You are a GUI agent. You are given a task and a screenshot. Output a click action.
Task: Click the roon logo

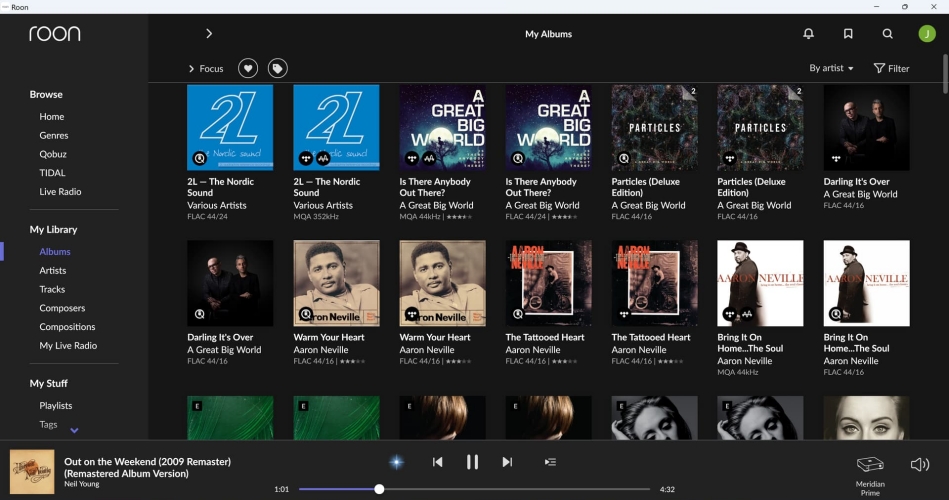[54, 33]
